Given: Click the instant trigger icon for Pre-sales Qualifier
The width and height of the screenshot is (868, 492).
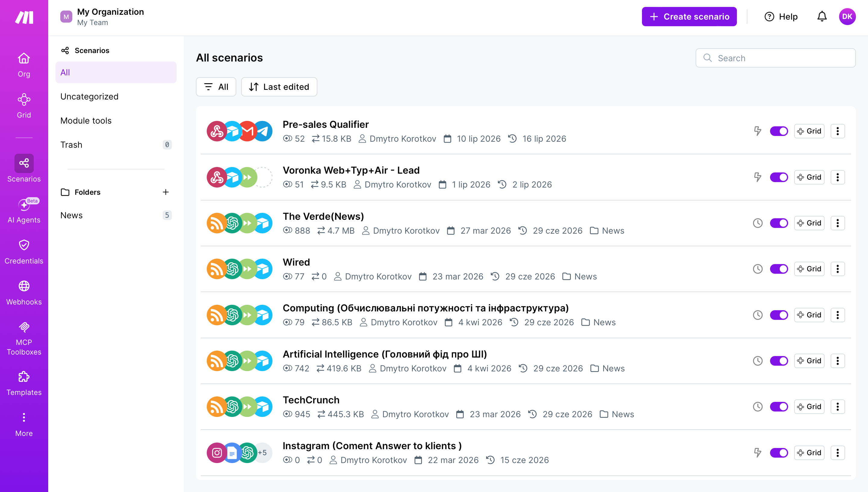Looking at the screenshot, I should (x=758, y=131).
